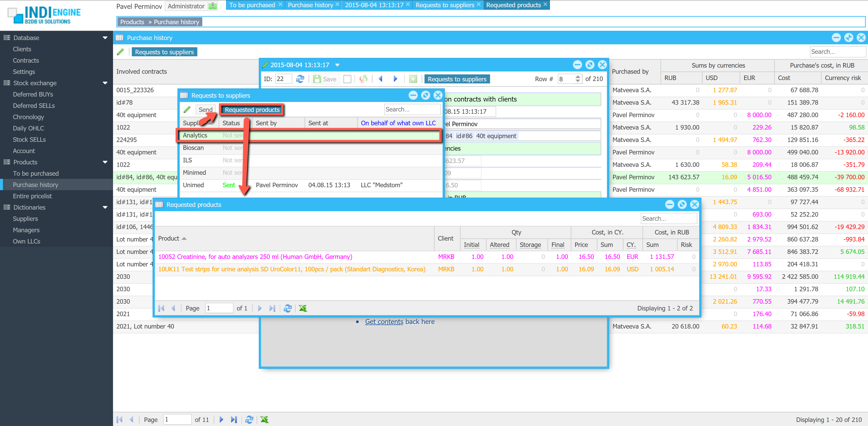868x426 pixels.
Task: Click the green add-new-record plus icon
Action: coord(413,79)
